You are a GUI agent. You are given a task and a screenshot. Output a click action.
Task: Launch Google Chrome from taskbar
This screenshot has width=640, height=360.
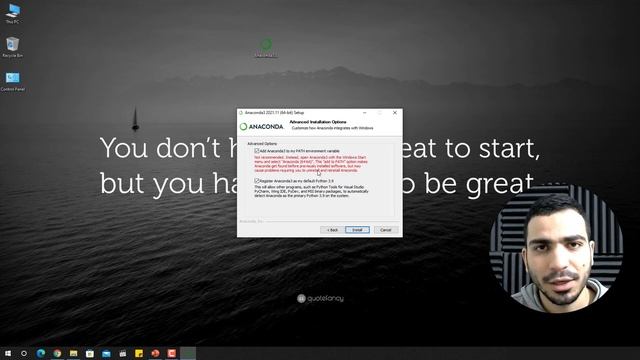(x=57, y=353)
